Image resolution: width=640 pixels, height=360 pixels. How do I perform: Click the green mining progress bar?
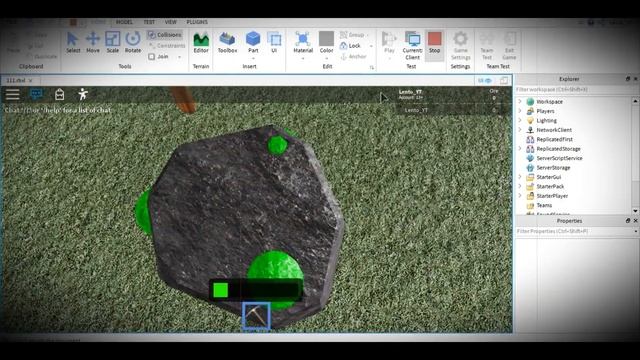[x=256, y=290]
